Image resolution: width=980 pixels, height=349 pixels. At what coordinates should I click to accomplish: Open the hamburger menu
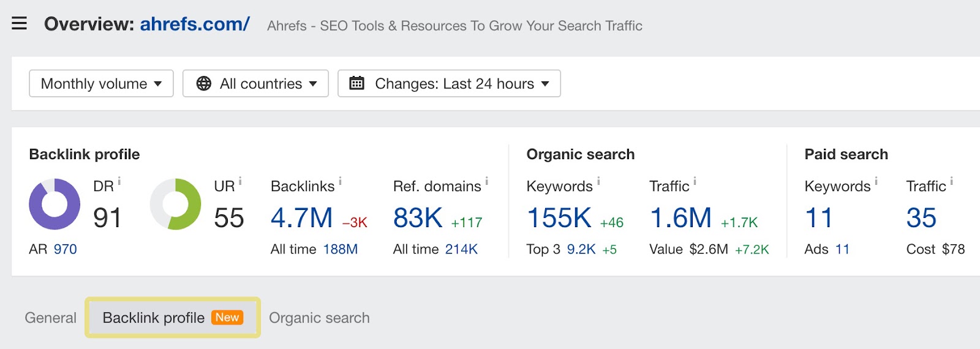19,24
